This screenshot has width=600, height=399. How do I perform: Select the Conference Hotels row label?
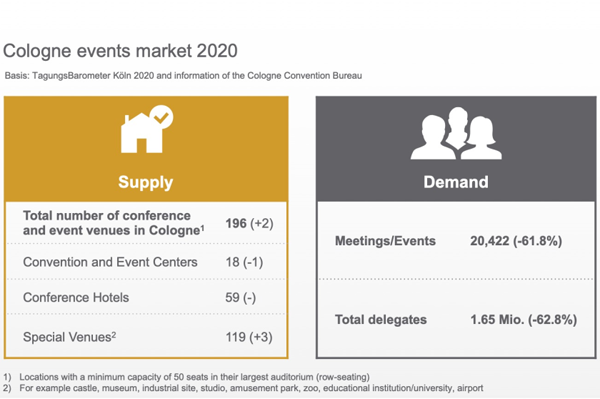(x=76, y=298)
